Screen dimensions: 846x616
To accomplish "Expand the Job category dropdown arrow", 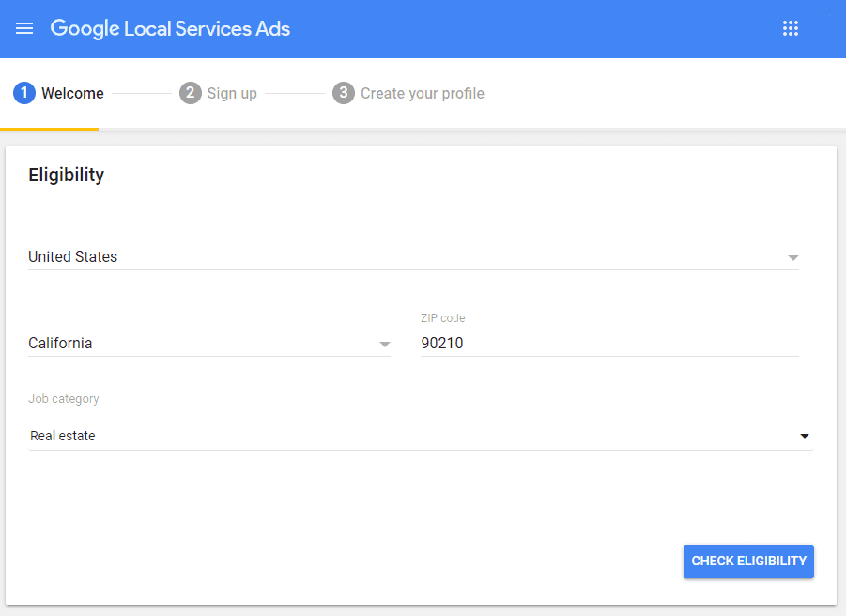I will tap(804, 436).
